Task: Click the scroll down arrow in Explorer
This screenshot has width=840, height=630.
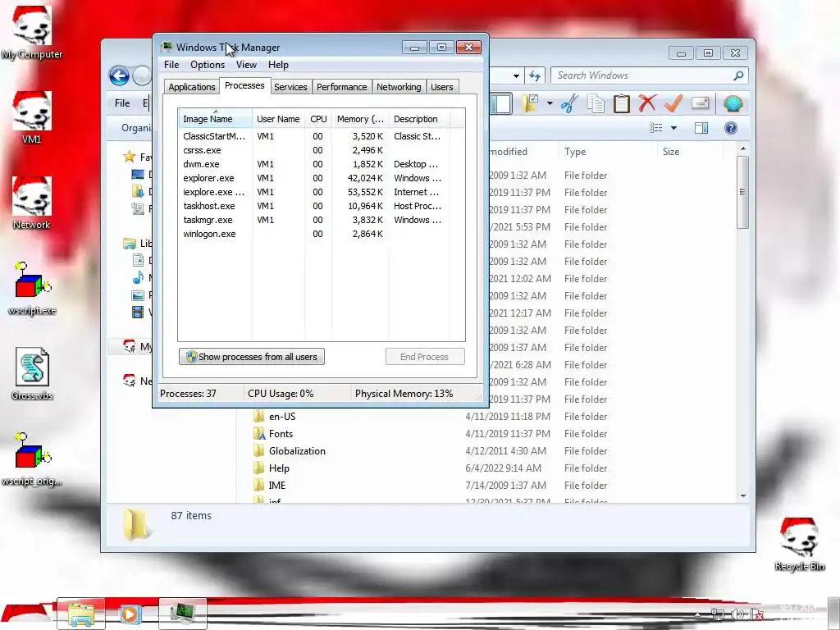Action: (x=742, y=496)
